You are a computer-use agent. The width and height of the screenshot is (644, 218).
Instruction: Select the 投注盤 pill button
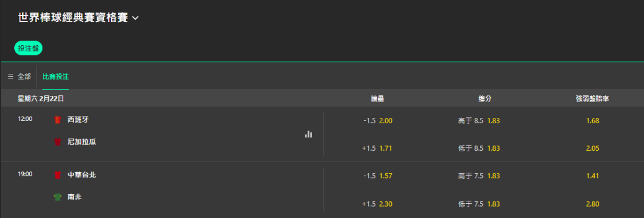coord(29,48)
